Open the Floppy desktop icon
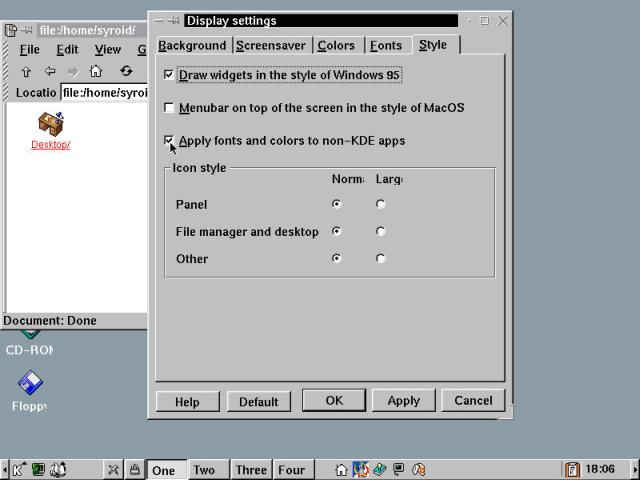 tap(30, 384)
